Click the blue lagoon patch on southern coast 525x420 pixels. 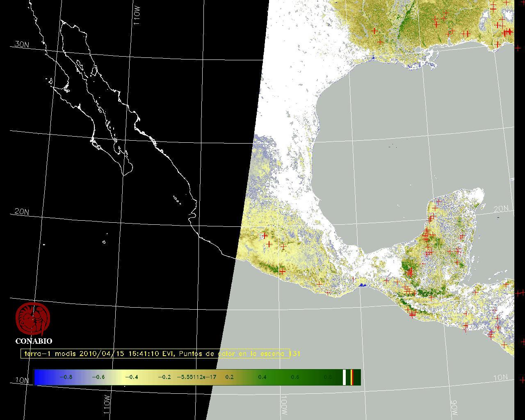pos(362,285)
